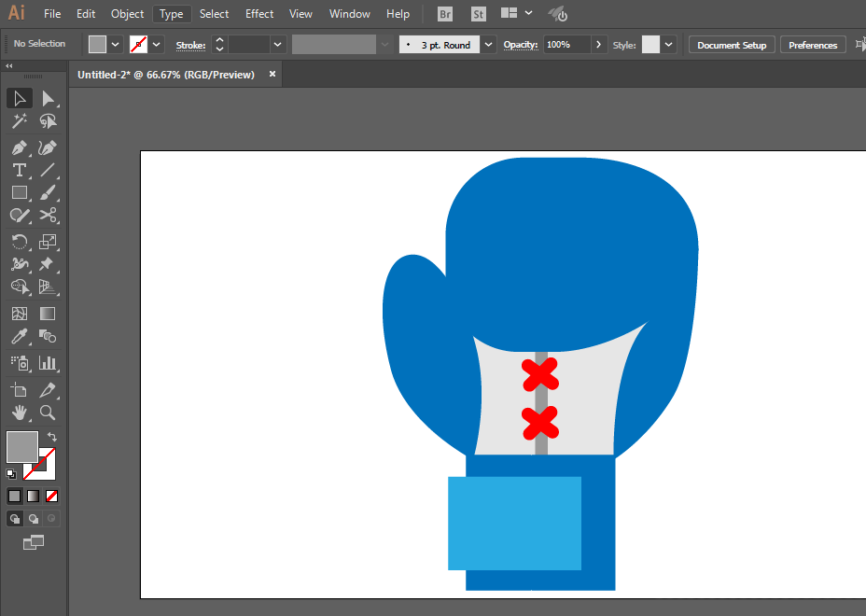This screenshot has height=616, width=866.
Task: Choose the Hand tool
Action: pos(20,413)
